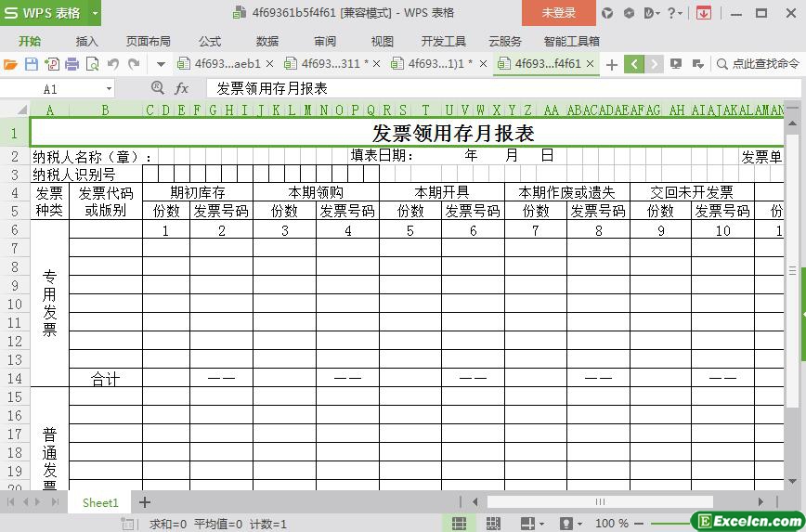Click the 合计 cell in row 14
This screenshot has height=532, width=806.
[105, 378]
